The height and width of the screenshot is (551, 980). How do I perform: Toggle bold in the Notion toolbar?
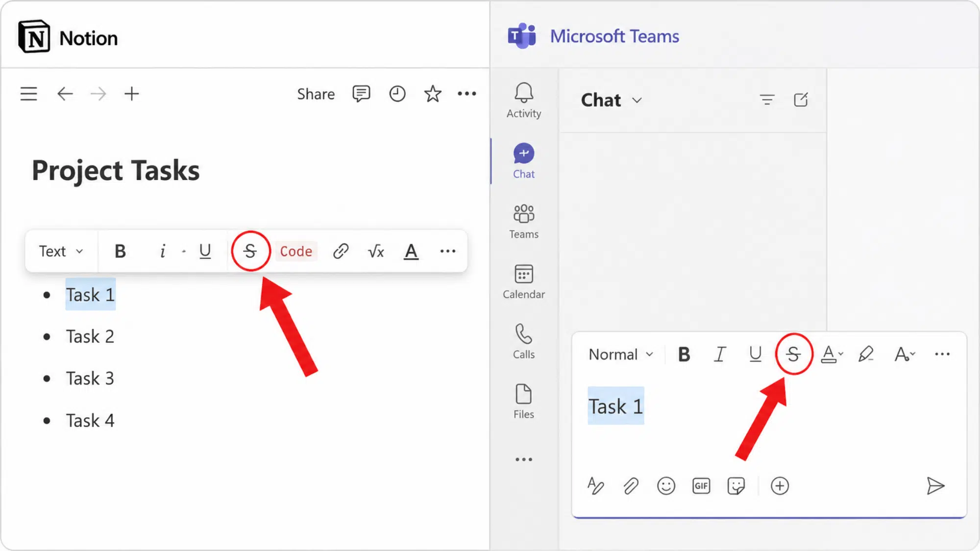120,251
